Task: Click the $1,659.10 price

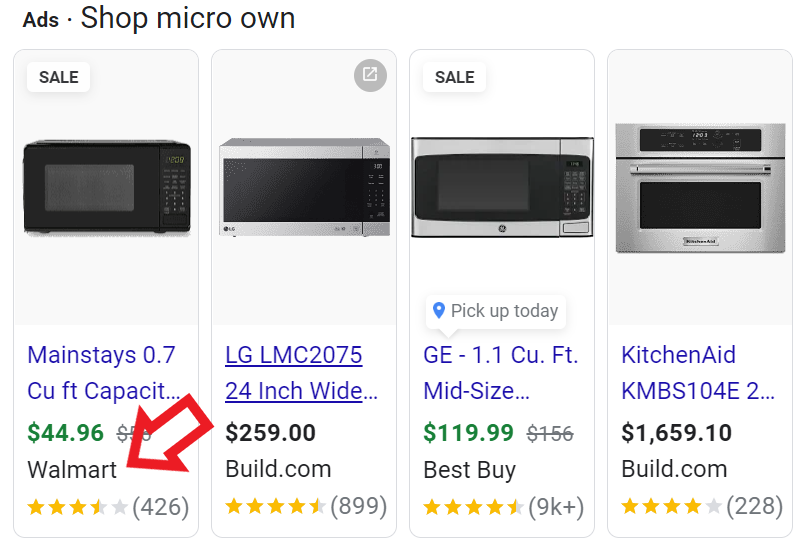Action: tap(676, 433)
